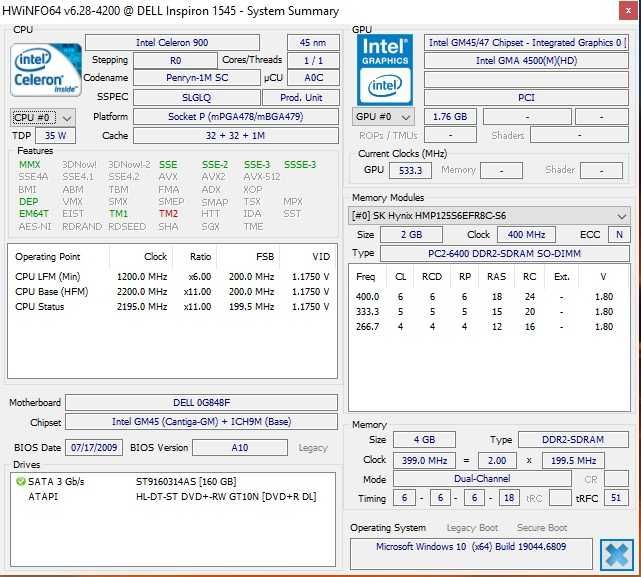Screen dimensions: 641x577
Task: Click the 2.00 memory multiplier field
Action: [497, 461]
